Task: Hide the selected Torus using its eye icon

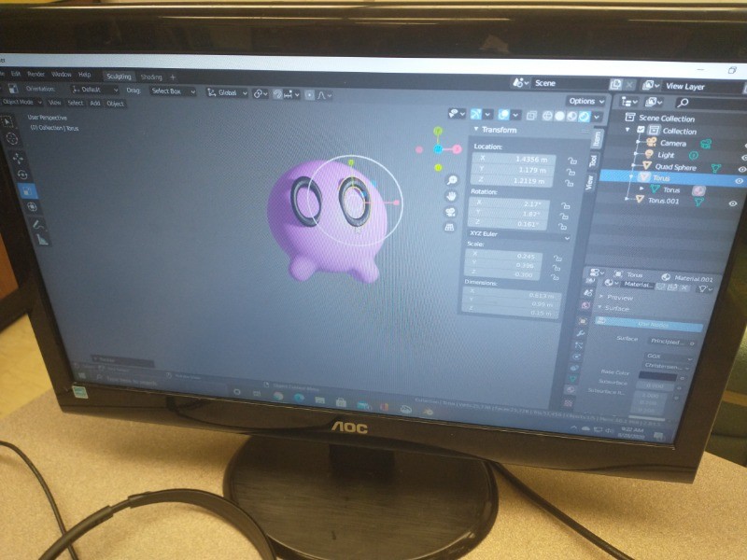Action: [x=739, y=181]
